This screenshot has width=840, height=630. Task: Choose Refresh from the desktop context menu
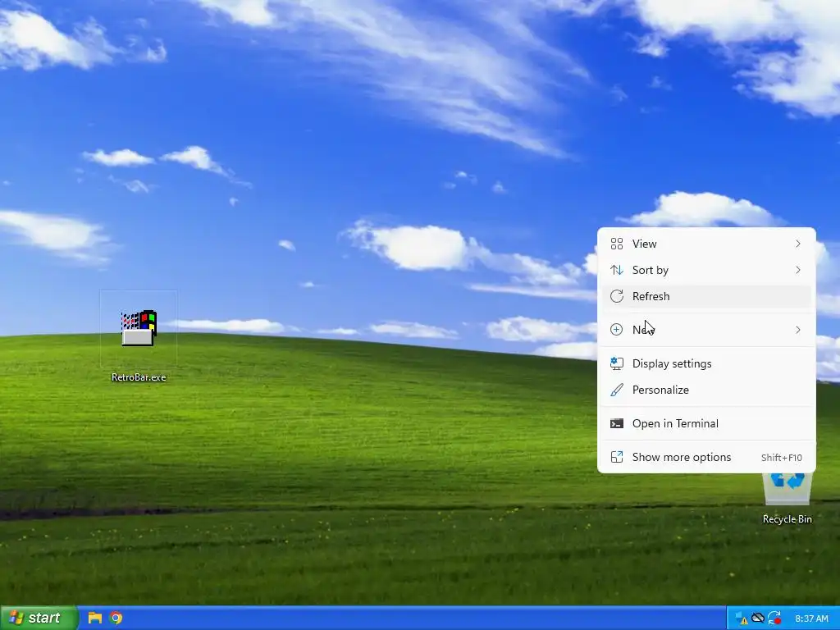click(x=706, y=296)
